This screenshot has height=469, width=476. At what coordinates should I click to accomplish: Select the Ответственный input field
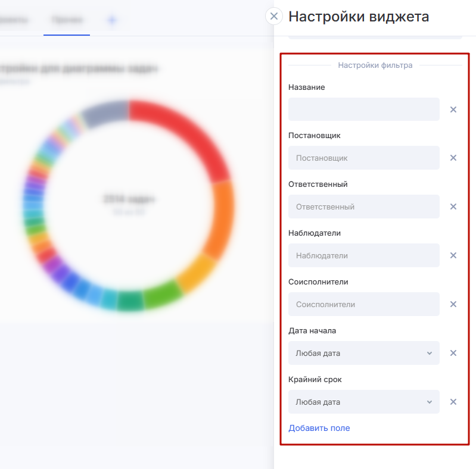pyautogui.click(x=363, y=207)
